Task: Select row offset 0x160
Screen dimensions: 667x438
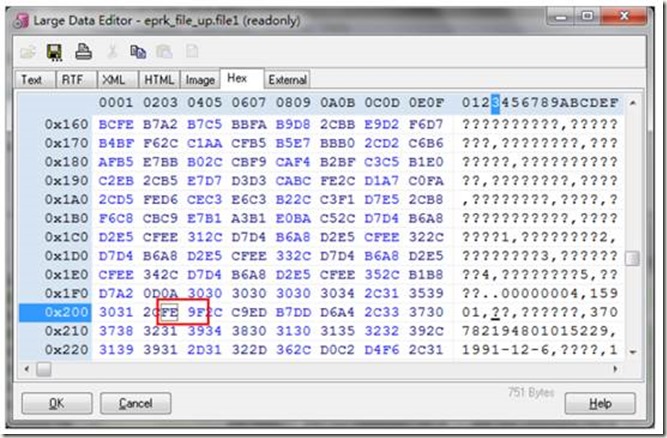Action: click(66, 125)
